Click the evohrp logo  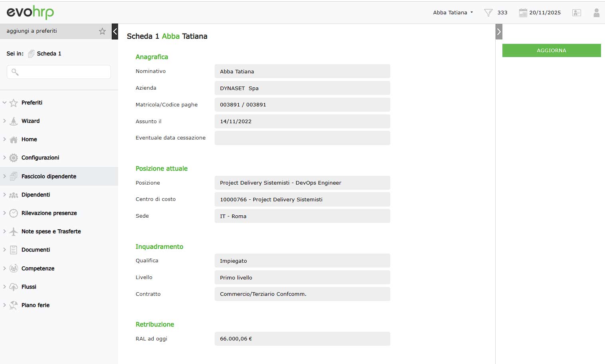point(30,12)
